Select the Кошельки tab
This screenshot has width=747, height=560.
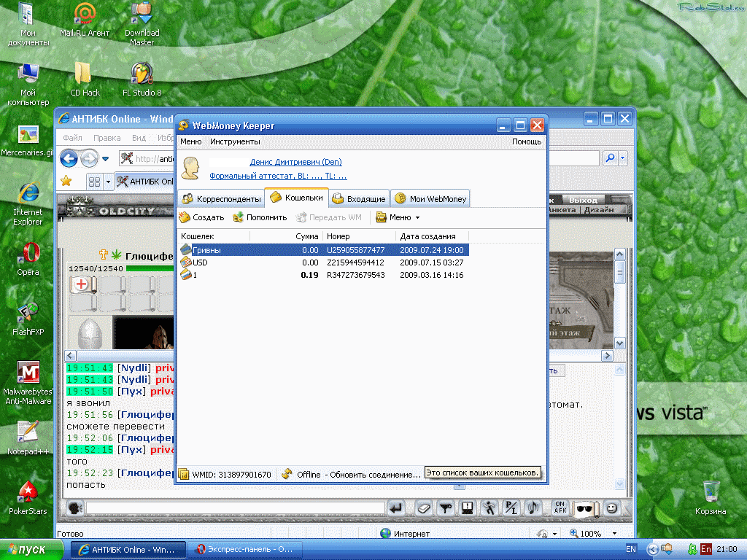296,198
